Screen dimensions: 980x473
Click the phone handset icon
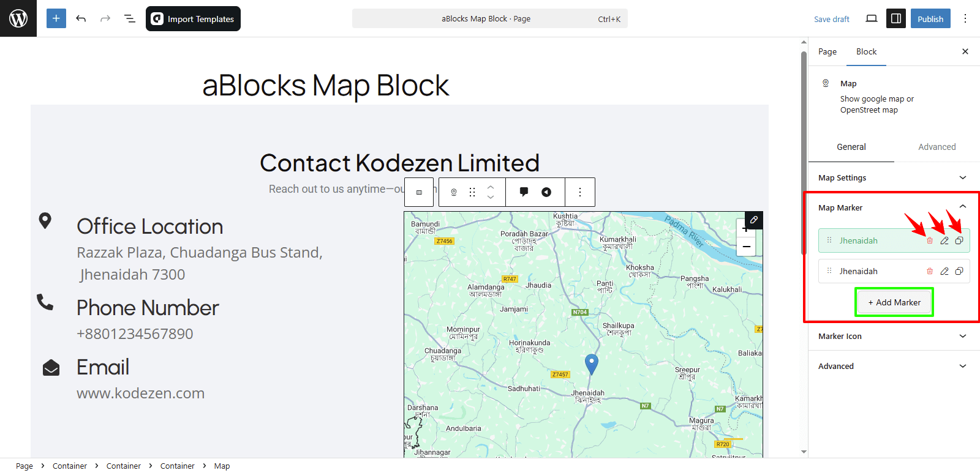(45, 302)
